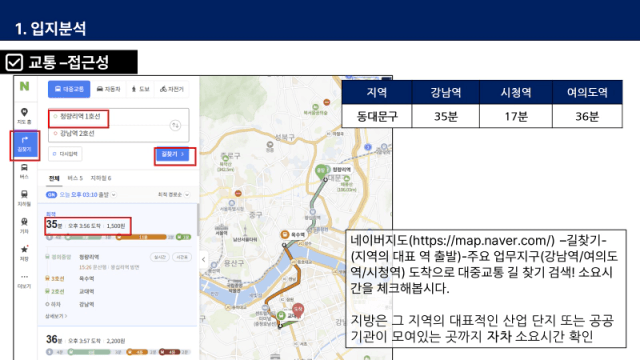Image resolution: width=640 pixels, height=360 pixels.
Task: Click the 동대문구 table cell
Action: (377, 116)
